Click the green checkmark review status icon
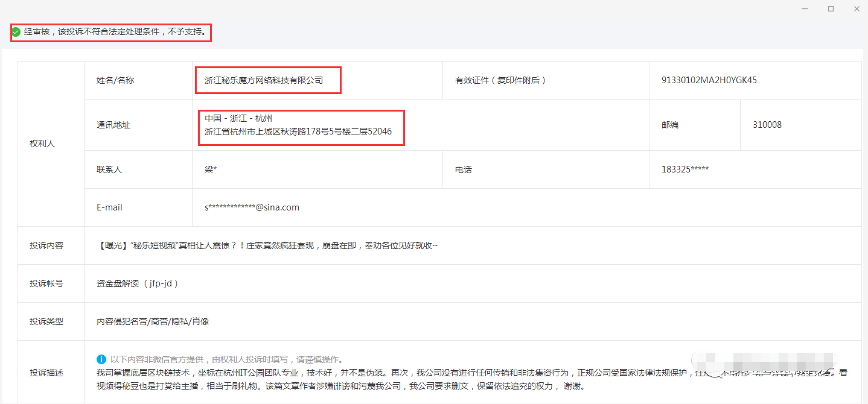This screenshot has width=868, height=404. click(x=16, y=32)
